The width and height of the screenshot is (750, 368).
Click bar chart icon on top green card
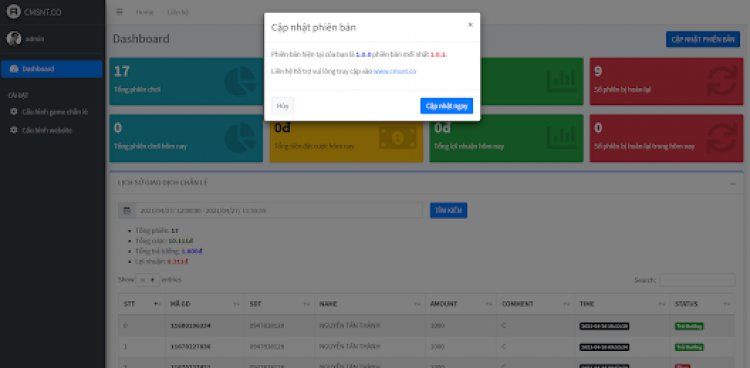tap(562, 80)
